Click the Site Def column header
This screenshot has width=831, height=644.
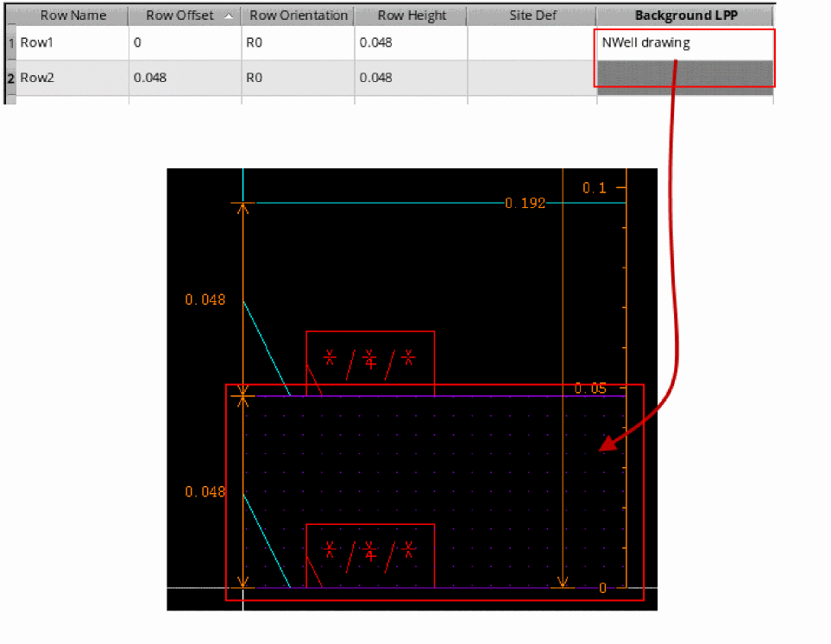pyautogui.click(x=532, y=16)
